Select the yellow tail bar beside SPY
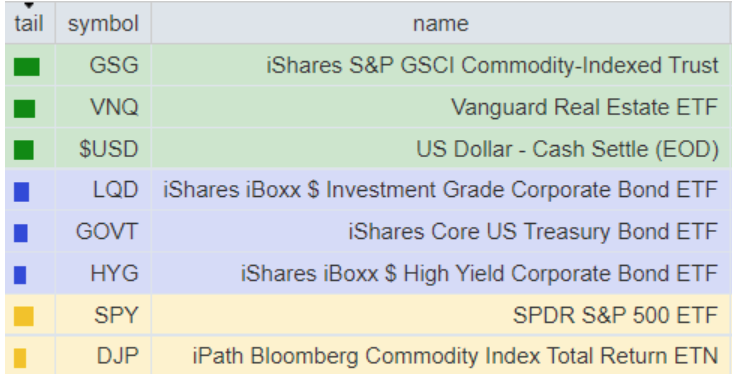732x376 pixels. [24, 316]
